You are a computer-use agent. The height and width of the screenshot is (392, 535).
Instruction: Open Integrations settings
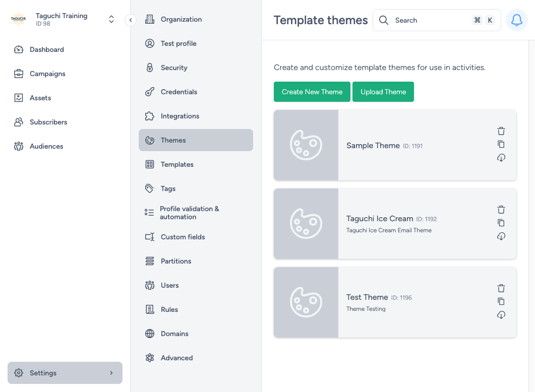click(196, 116)
